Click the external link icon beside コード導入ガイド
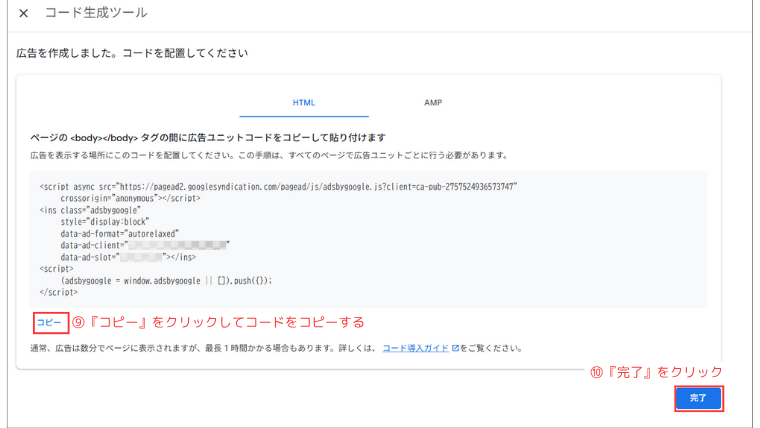 (x=455, y=348)
